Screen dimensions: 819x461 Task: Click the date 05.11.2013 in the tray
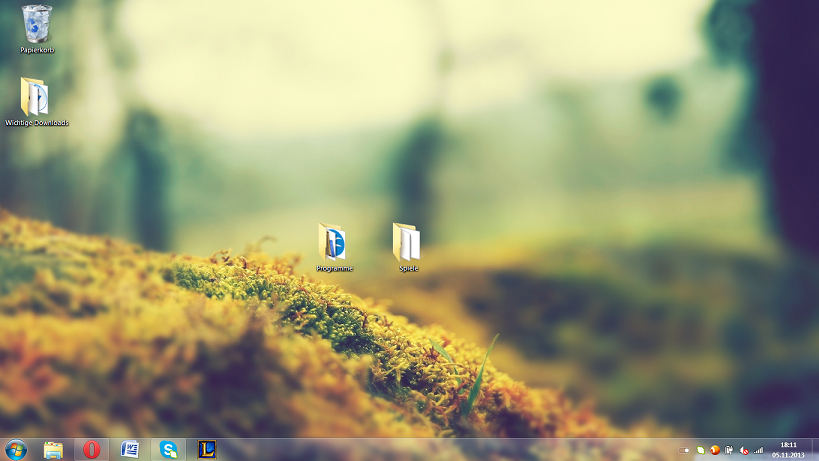pyautogui.click(x=788, y=455)
